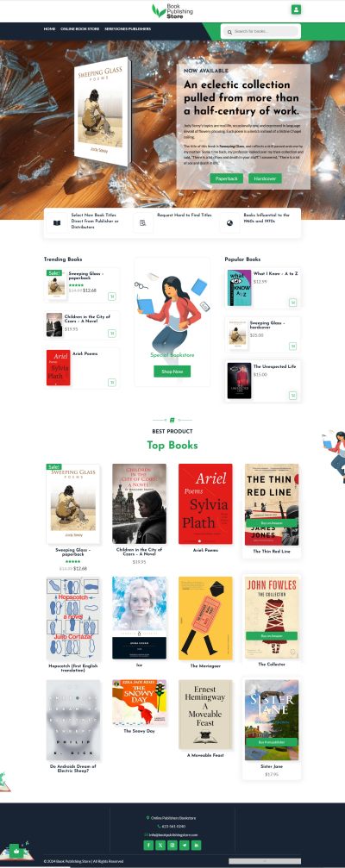Click the Paperback button
Viewport: 345px width, 868px height.
[227, 178]
